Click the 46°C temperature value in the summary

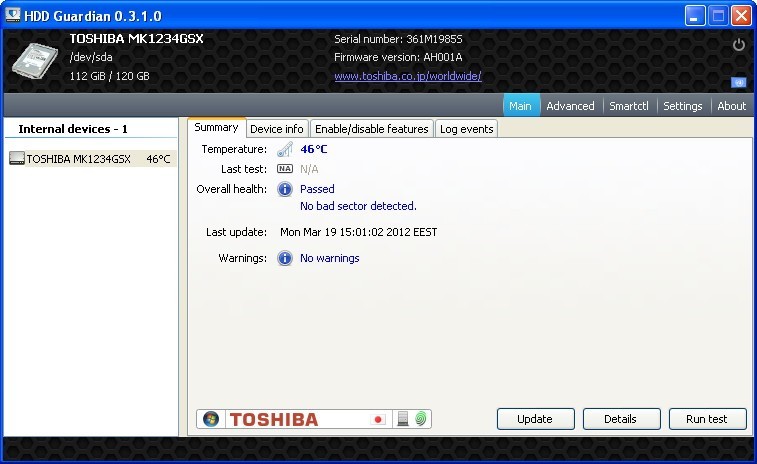tap(314, 149)
